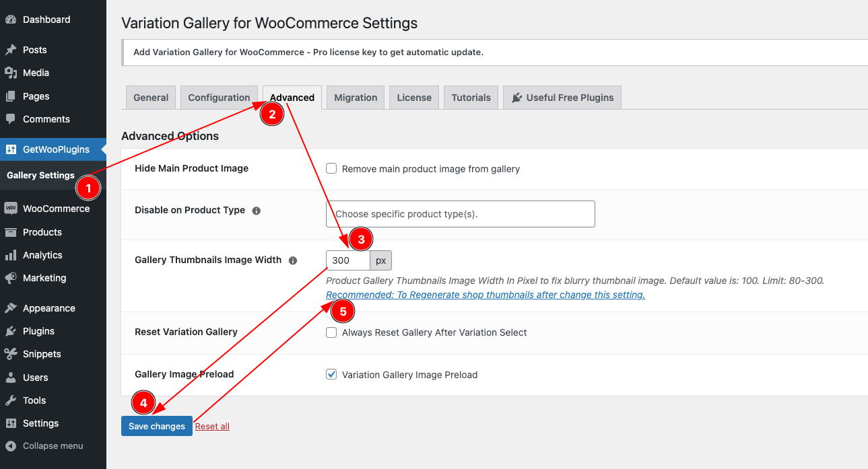The height and width of the screenshot is (469, 868).
Task: Click the Gallery Image Preload label
Action: 185,374
